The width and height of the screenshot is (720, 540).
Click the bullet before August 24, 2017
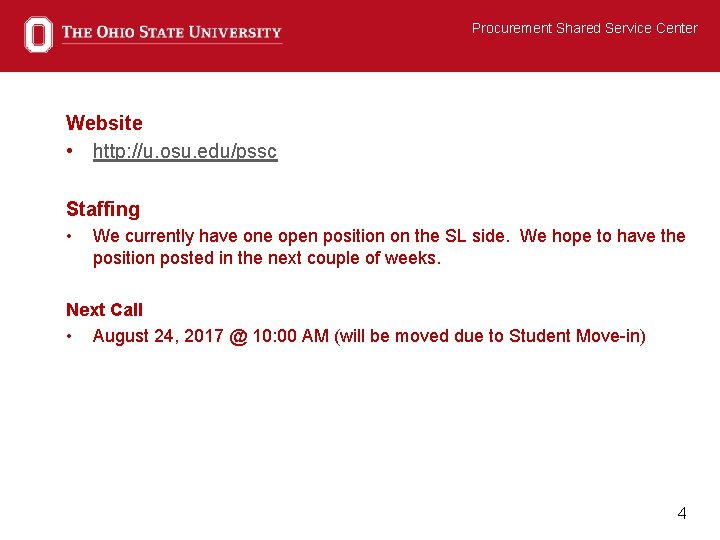[x=69, y=336]
